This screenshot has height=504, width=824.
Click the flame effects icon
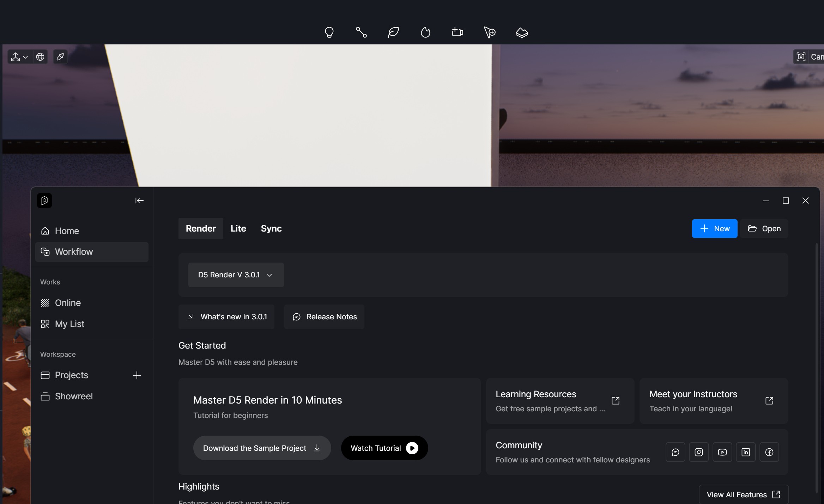click(425, 32)
